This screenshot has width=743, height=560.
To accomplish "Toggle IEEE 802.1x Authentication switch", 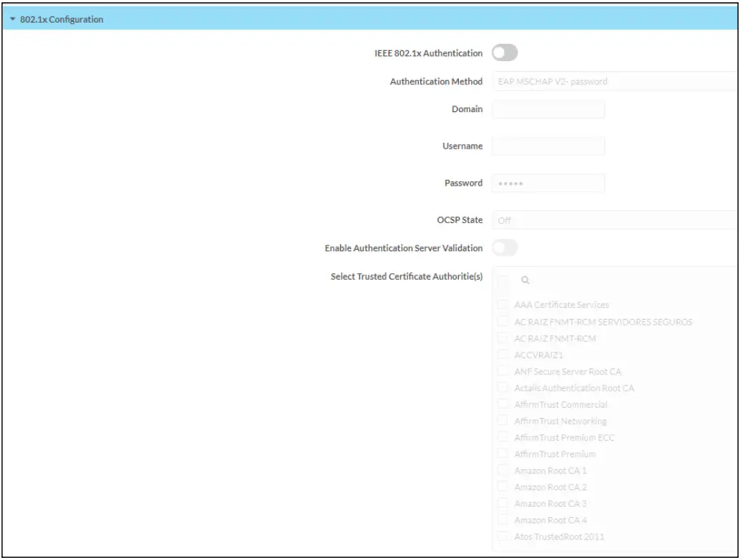I will coord(505,53).
